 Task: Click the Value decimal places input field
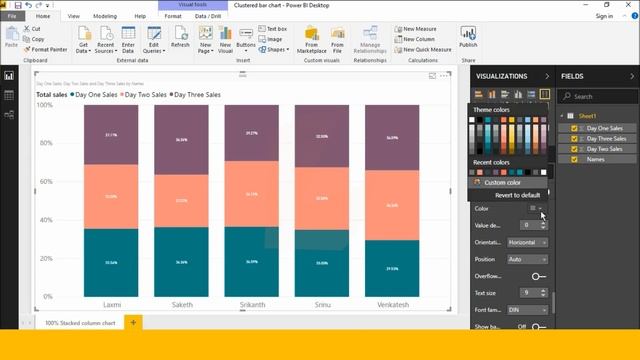tap(530, 225)
